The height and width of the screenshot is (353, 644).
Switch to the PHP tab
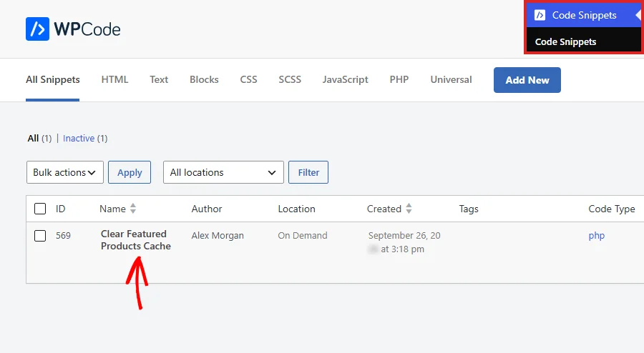click(399, 79)
